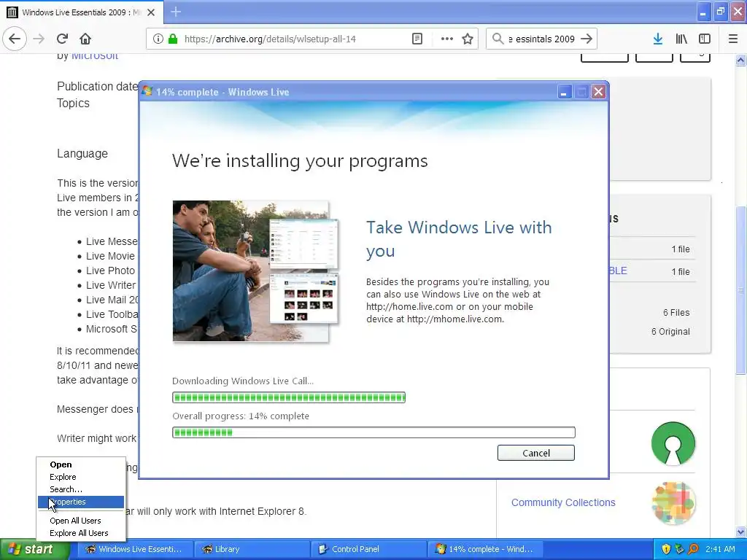Image resolution: width=747 pixels, height=560 pixels.
Task: Click the 'Language' label on page
Action: (82, 153)
